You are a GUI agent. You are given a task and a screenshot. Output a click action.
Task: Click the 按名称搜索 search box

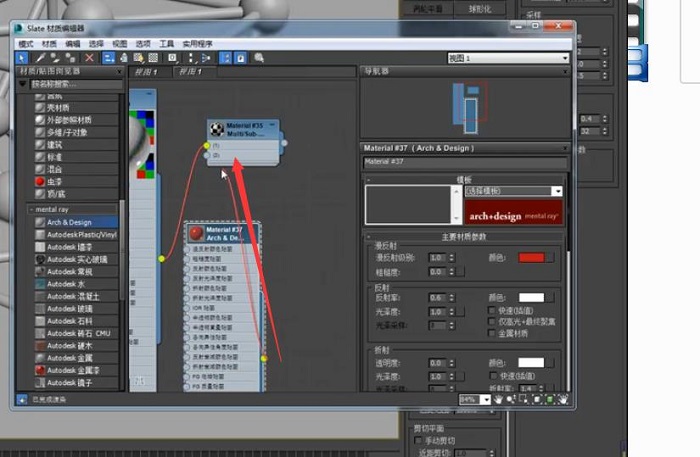(x=76, y=84)
